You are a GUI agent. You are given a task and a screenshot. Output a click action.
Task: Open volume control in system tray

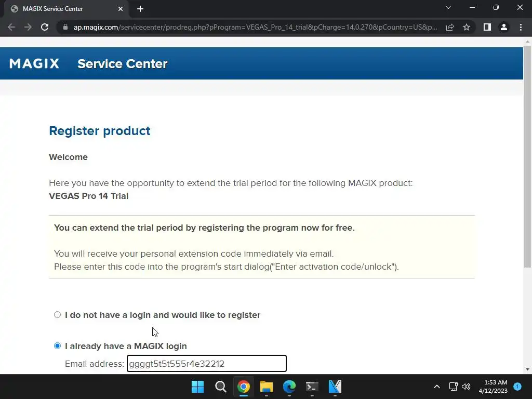[466, 387]
